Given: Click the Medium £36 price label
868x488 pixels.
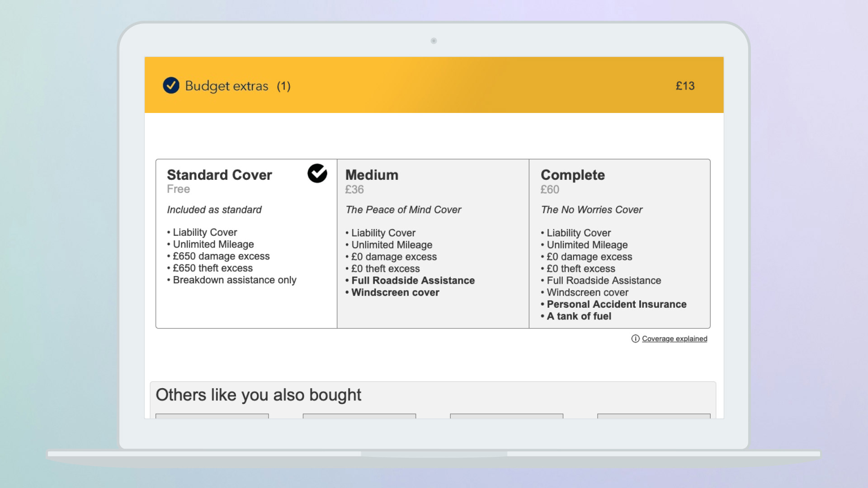Looking at the screenshot, I should click(x=354, y=189).
